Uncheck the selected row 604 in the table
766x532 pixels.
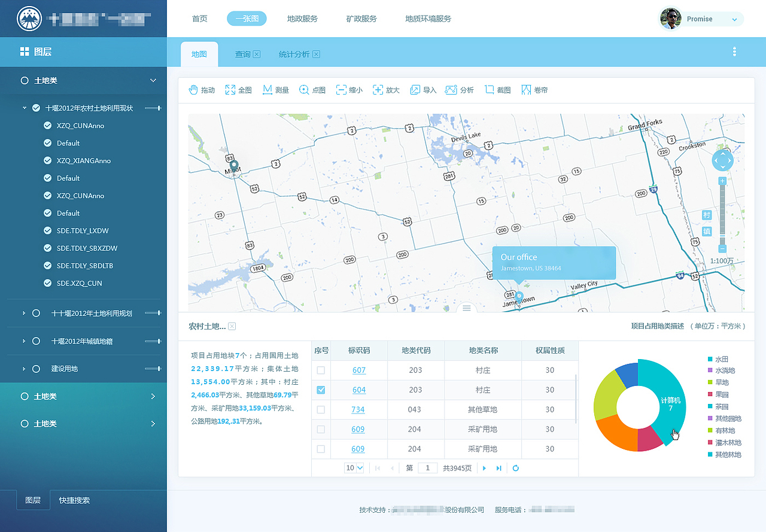pyautogui.click(x=321, y=390)
